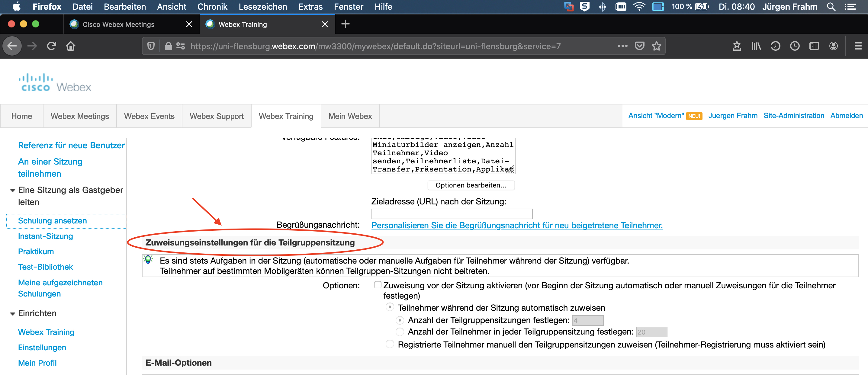Image resolution: width=868 pixels, height=375 pixels.
Task: Open the Lesezeichen menu
Action: click(x=262, y=6)
